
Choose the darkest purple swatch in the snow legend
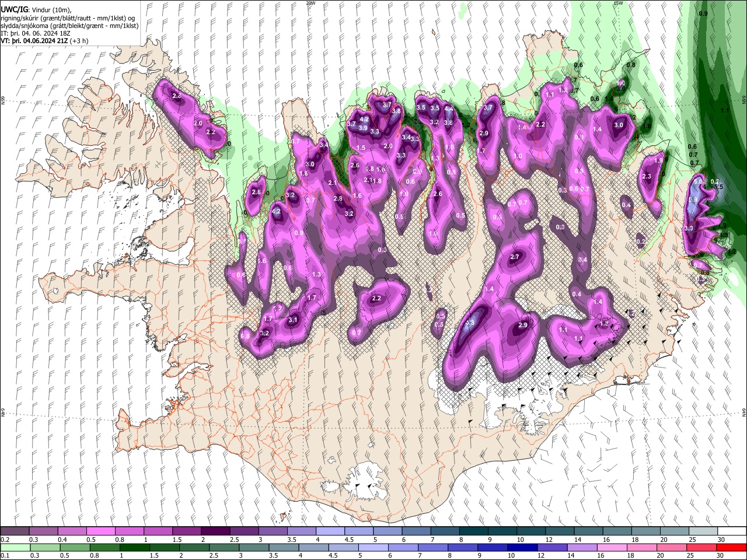[215, 531]
